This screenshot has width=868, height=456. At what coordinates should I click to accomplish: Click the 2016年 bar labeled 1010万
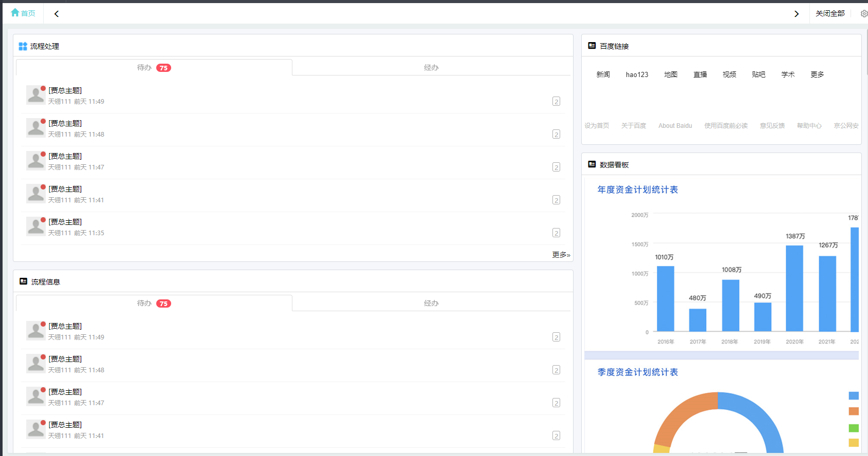666,299
